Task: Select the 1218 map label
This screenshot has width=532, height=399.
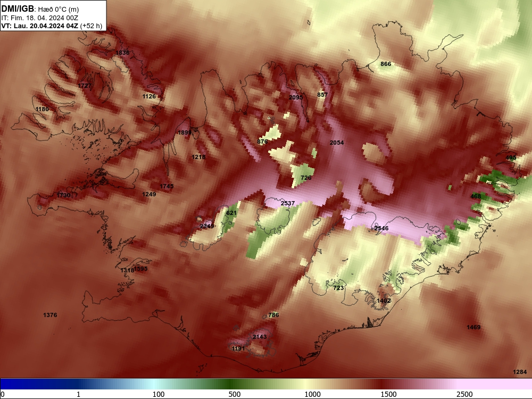Action: [198, 157]
